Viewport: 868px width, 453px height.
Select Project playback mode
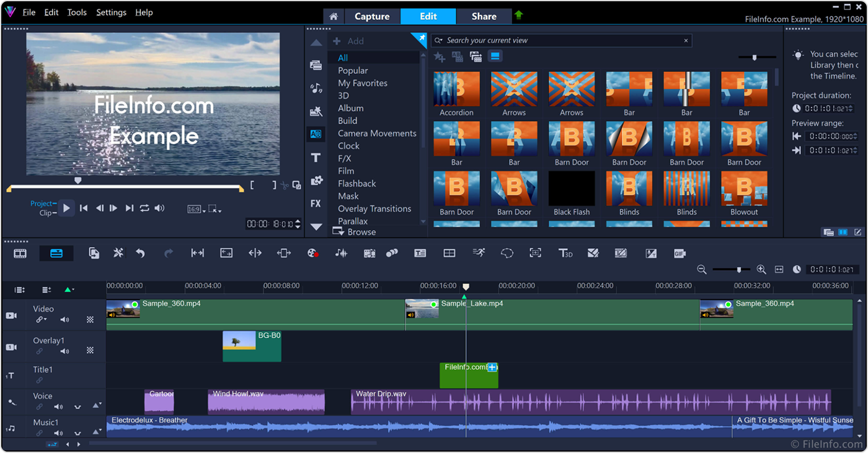tap(43, 204)
